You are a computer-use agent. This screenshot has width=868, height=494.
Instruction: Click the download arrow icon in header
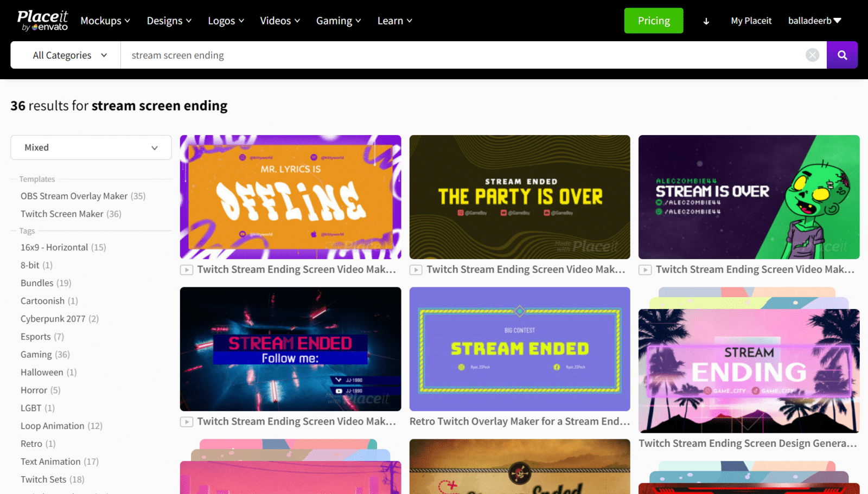[706, 21]
